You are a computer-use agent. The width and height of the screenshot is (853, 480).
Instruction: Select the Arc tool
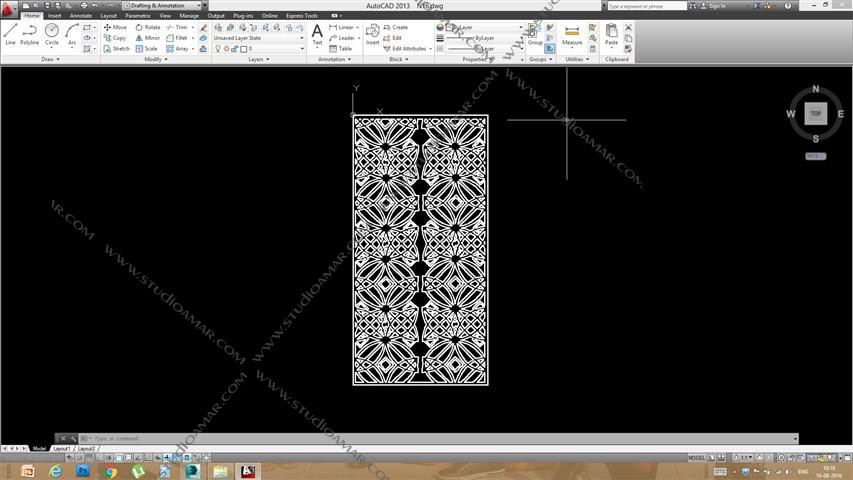[x=72, y=34]
